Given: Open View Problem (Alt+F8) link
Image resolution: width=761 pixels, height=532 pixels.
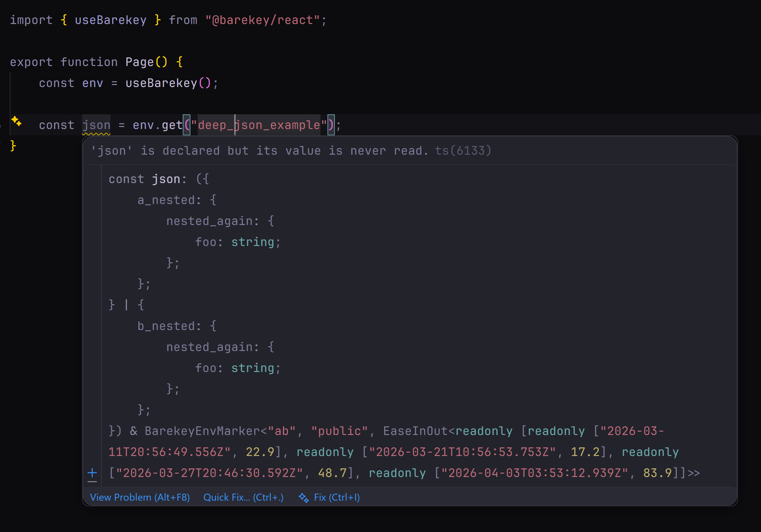Looking at the screenshot, I should click(140, 497).
